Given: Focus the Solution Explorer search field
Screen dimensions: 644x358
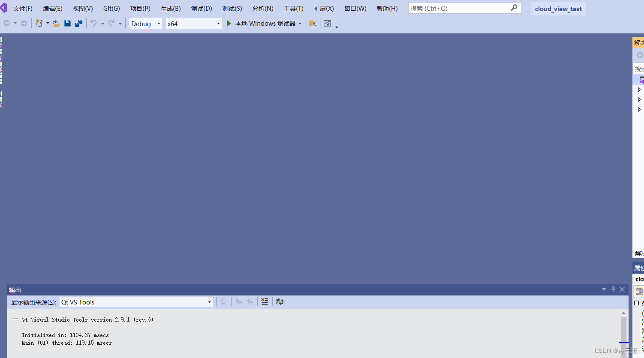Looking at the screenshot, I should 638,69.
